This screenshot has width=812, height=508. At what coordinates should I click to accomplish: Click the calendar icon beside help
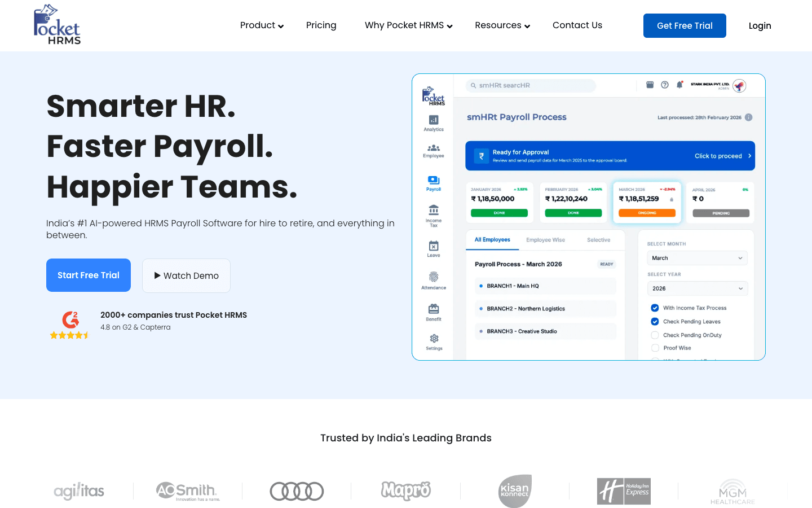point(650,85)
